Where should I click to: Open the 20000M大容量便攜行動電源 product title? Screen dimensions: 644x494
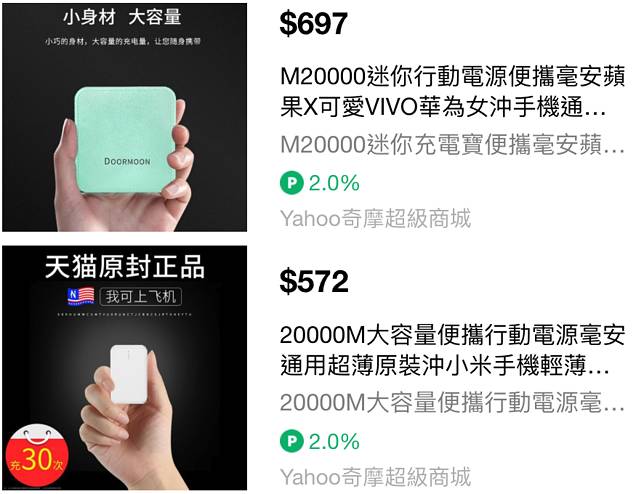pyautogui.click(x=452, y=350)
